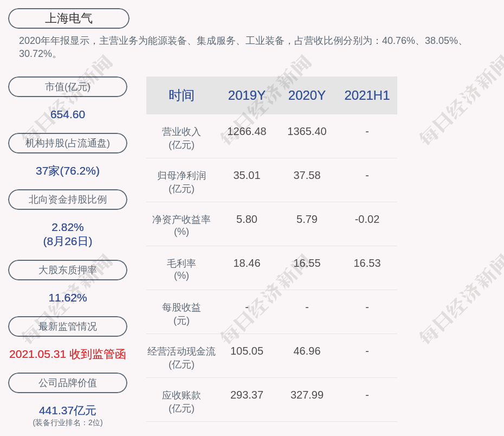Click the 2.82% northbound holding value
This screenshot has width=504, height=436.
point(68,227)
